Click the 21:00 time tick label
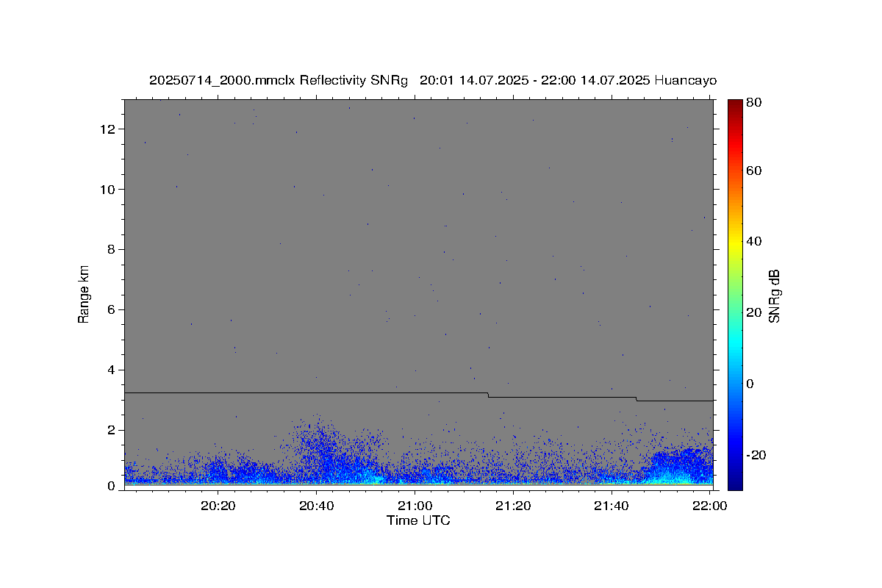The image size is (882, 588). click(x=415, y=506)
